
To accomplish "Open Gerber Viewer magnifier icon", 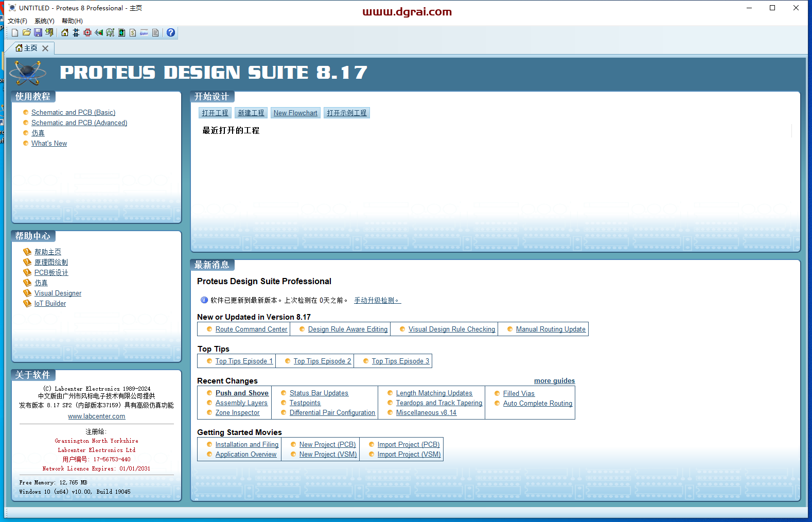I will pos(110,33).
